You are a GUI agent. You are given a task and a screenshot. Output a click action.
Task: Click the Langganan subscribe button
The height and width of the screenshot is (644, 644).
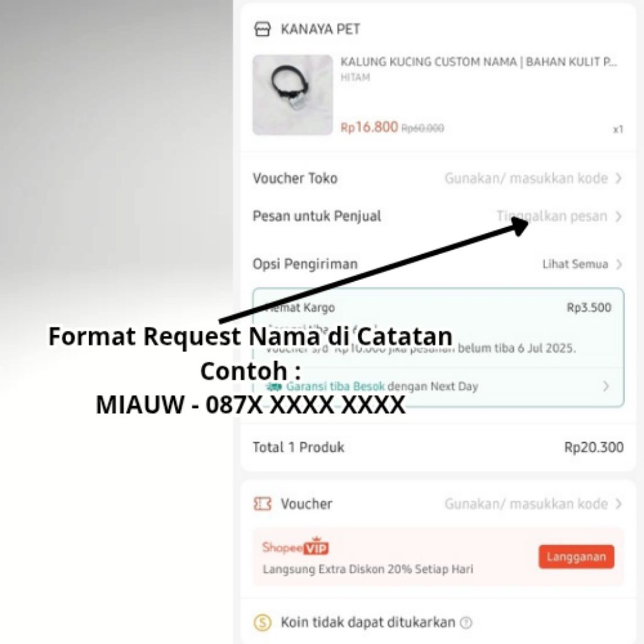[x=576, y=557]
